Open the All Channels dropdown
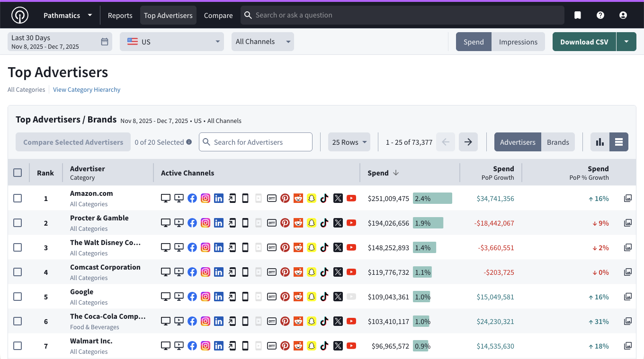Viewport: 644px width, 359px height. pos(263,42)
